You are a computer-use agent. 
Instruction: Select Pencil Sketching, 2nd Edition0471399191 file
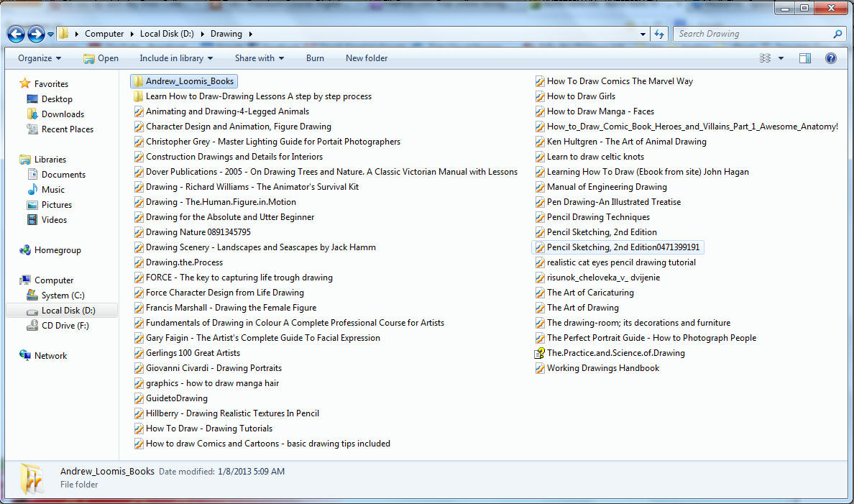[x=617, y=247]
